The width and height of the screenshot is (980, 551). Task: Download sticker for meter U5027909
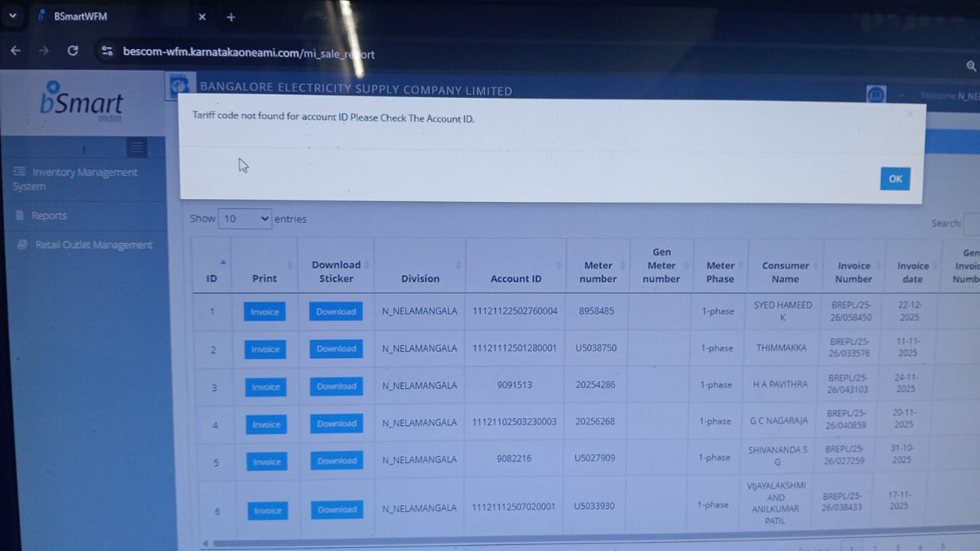[337, 461]
